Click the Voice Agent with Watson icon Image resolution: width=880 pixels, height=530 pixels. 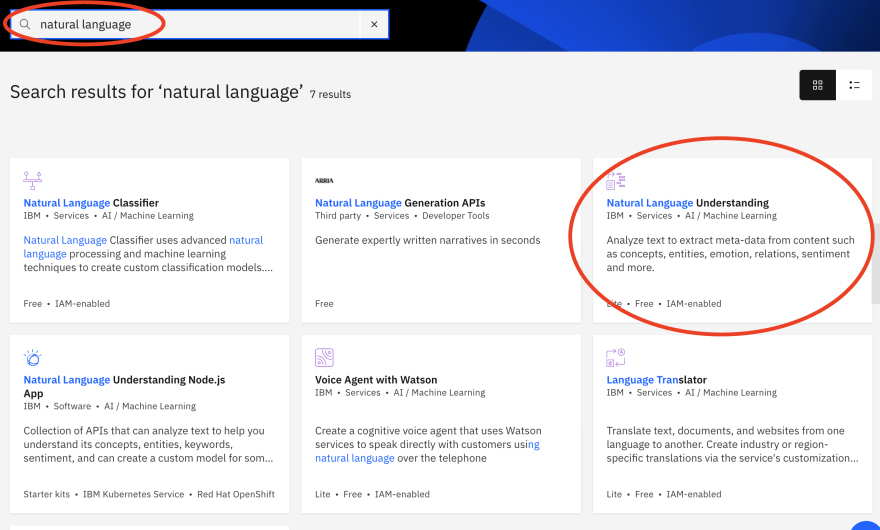324,357
